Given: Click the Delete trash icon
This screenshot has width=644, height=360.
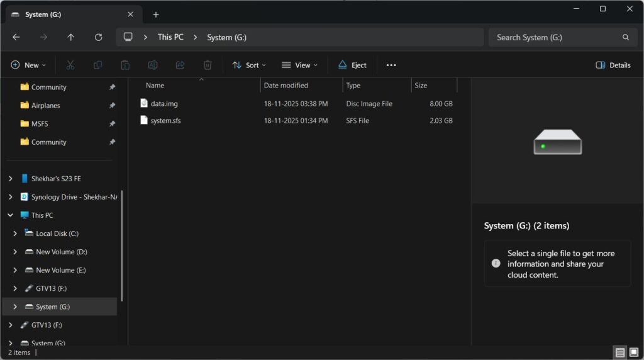Looking at the screenshot, I should pyautogui.click(x=208, y=65).
